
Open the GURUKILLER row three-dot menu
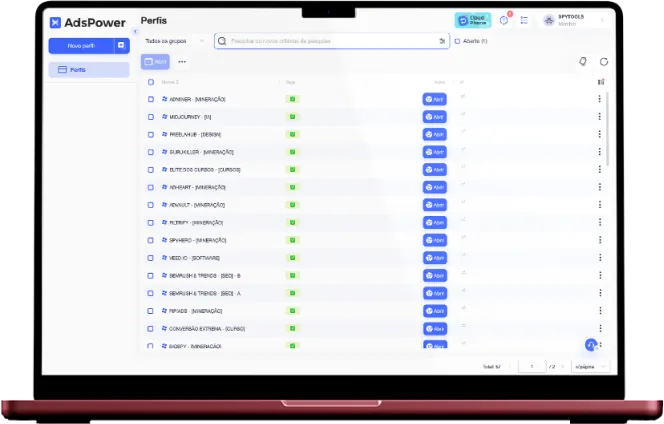tap(599, 152)
